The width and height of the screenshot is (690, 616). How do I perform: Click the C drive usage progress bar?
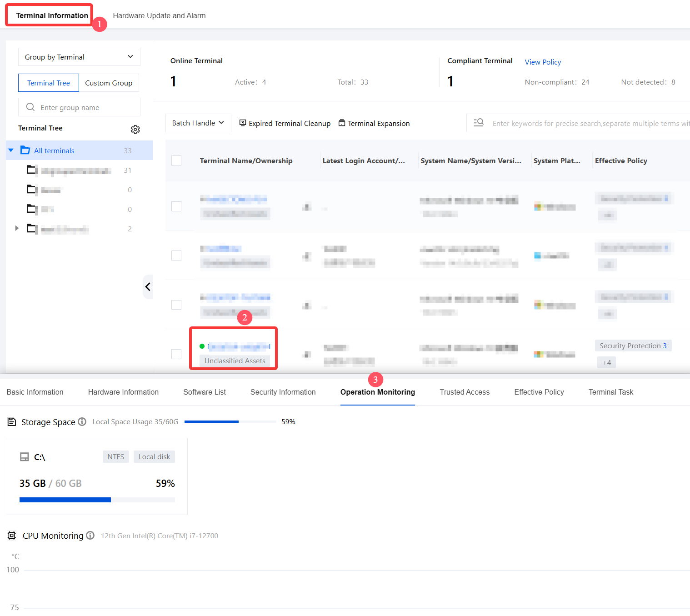click(97, 500)
